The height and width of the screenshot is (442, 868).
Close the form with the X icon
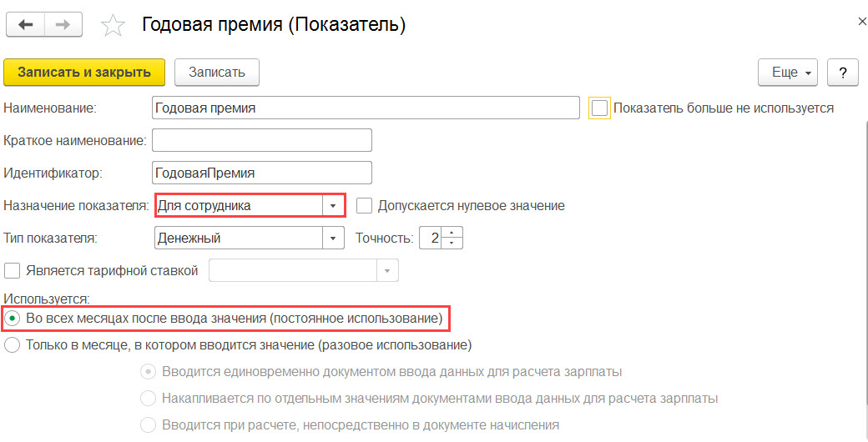[862, 22]
